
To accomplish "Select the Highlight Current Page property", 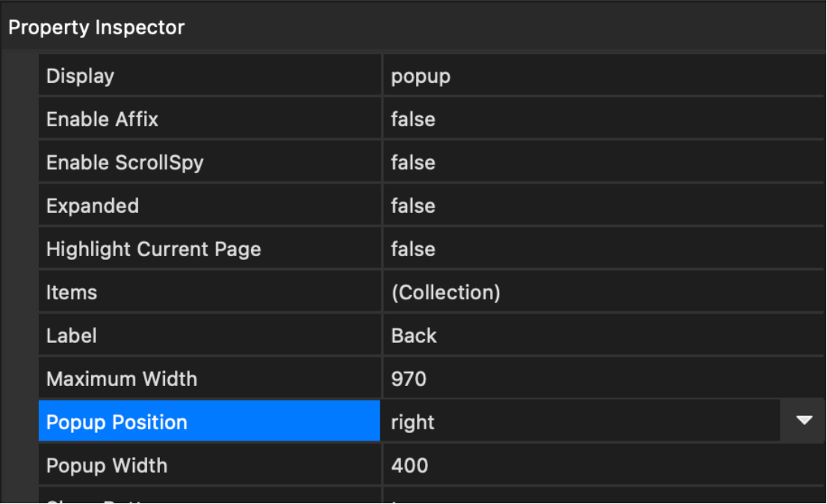I will coord(154,249).
